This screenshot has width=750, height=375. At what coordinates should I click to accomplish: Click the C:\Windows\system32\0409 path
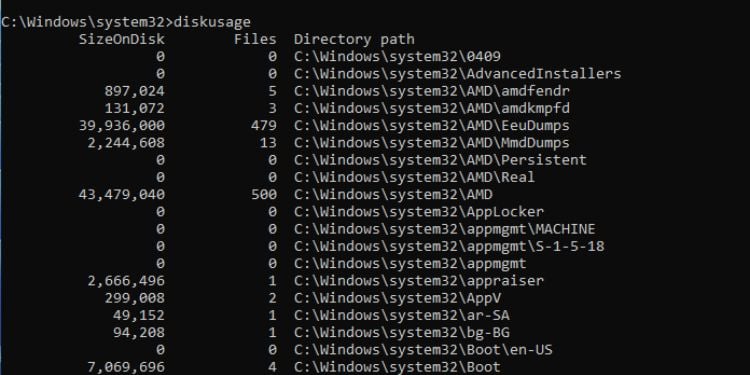(x=397, y=56)
